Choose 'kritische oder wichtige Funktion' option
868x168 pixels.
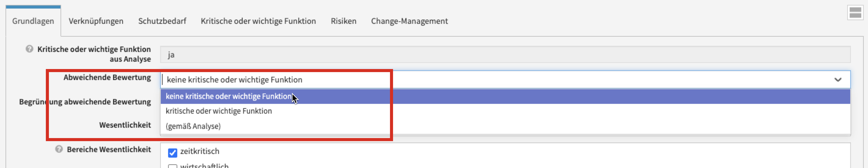point(219,111)
